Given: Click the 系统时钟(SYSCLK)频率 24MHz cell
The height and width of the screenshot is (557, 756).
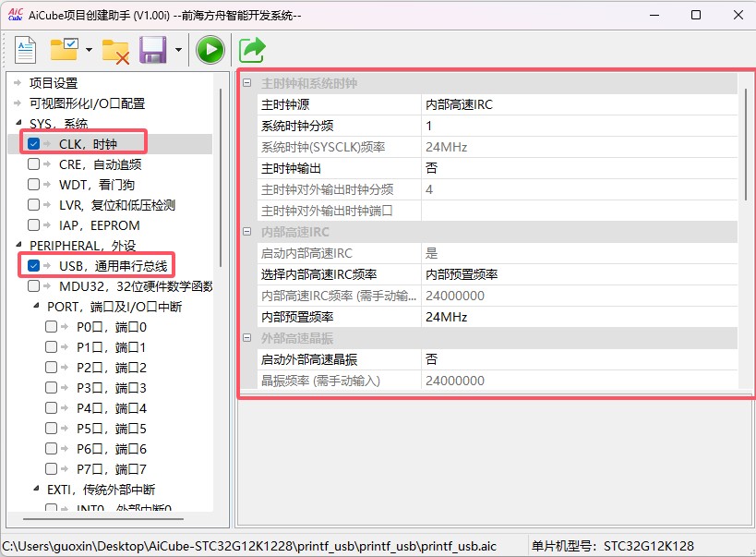Looking at the screenshot, I should 580,147.
